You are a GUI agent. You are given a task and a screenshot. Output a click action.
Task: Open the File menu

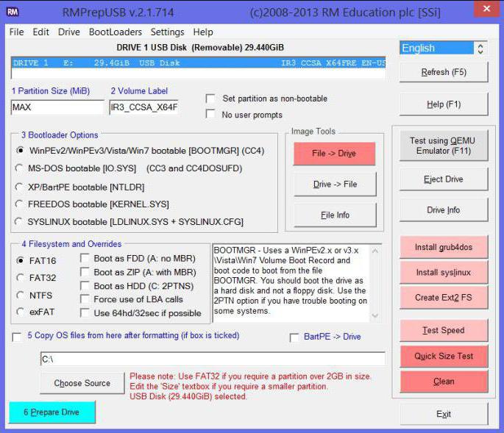click(16, 32)
